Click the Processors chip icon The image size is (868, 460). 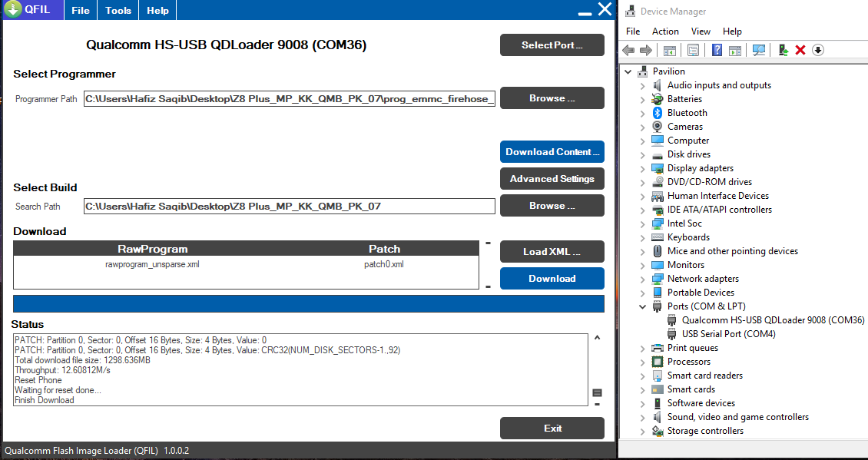657,362
